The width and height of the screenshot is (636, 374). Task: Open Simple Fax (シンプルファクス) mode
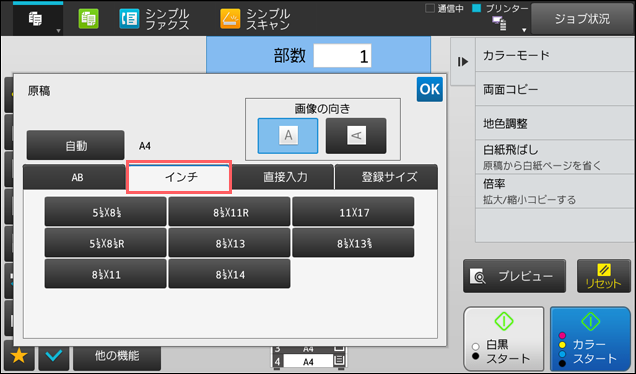(154, 19)
